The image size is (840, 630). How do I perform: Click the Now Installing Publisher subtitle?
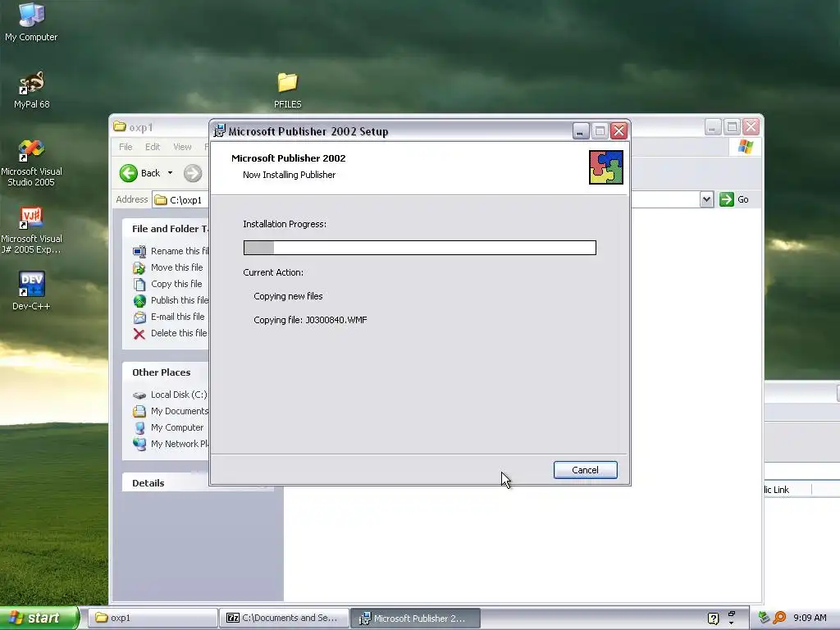coord(290,175)
